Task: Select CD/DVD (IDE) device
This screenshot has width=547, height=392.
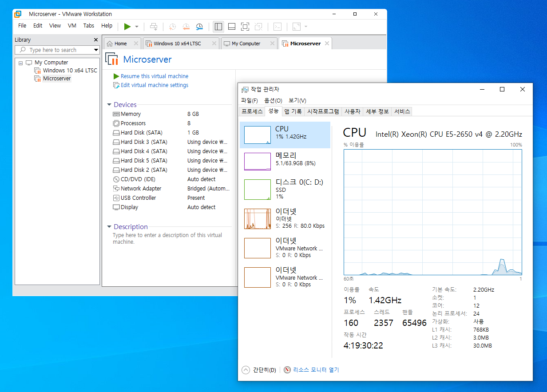Action: coord(172,179)
